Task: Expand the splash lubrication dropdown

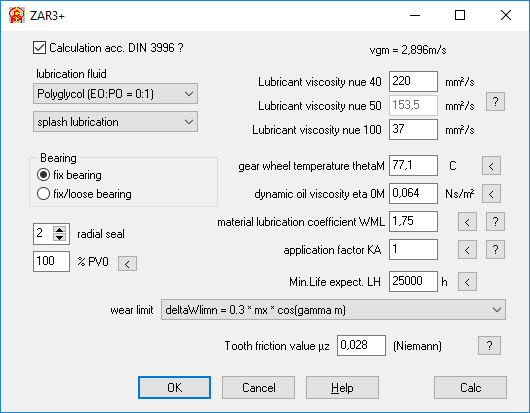Action: pos(115,122)
